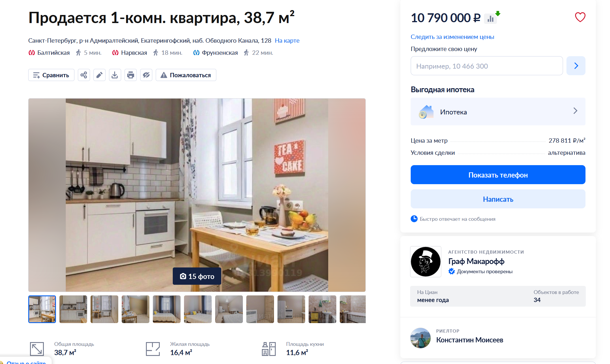Viewport: 610px width, 364px height.
Task: Download the listing via download icon
Action: coord(115,75)
